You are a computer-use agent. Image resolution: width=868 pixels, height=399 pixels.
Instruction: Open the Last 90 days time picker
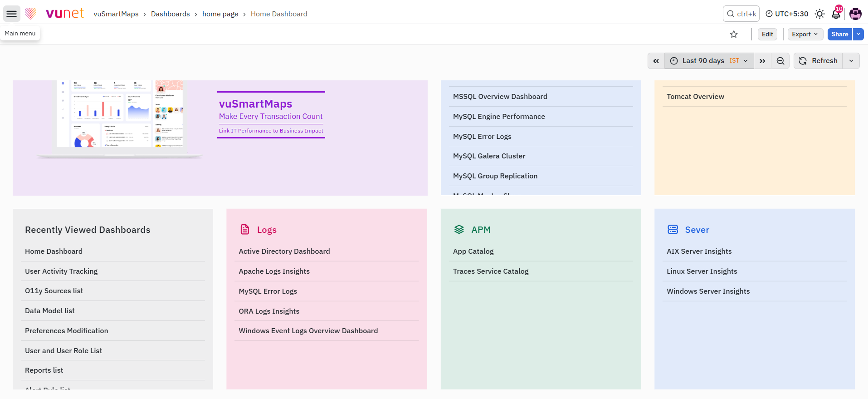pyautogui.click(x=709, y=61)
